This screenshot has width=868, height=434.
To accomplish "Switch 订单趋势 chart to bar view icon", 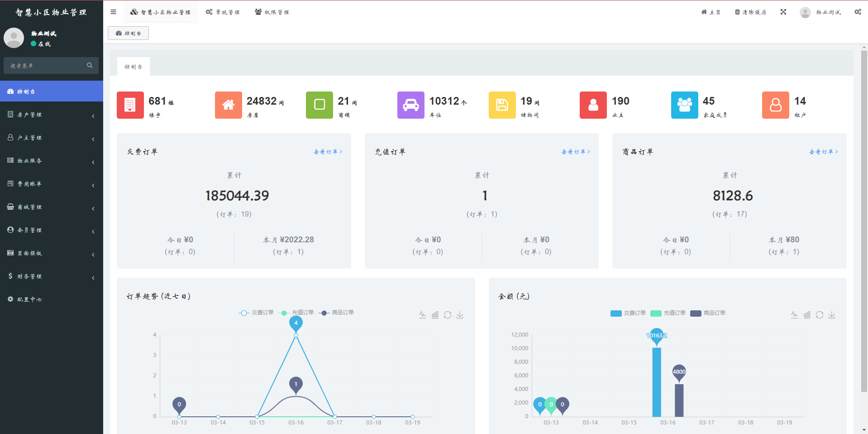I will pos(435,315).
